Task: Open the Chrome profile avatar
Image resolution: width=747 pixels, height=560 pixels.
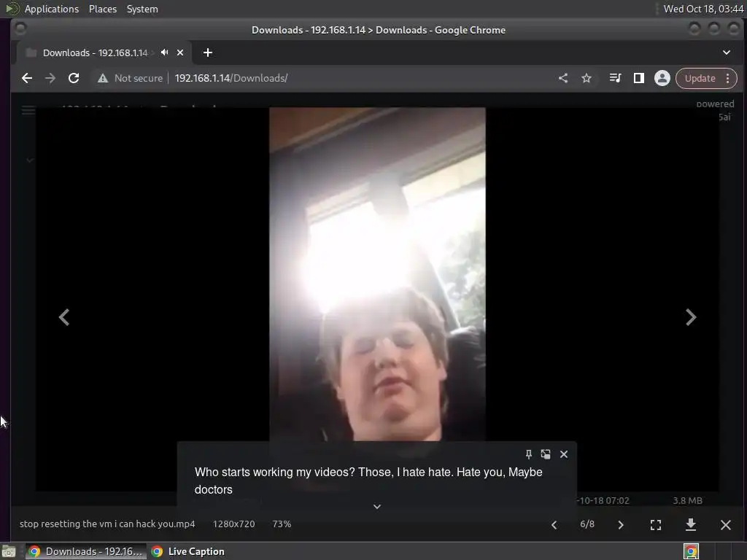Action: [x=662, y=78]
